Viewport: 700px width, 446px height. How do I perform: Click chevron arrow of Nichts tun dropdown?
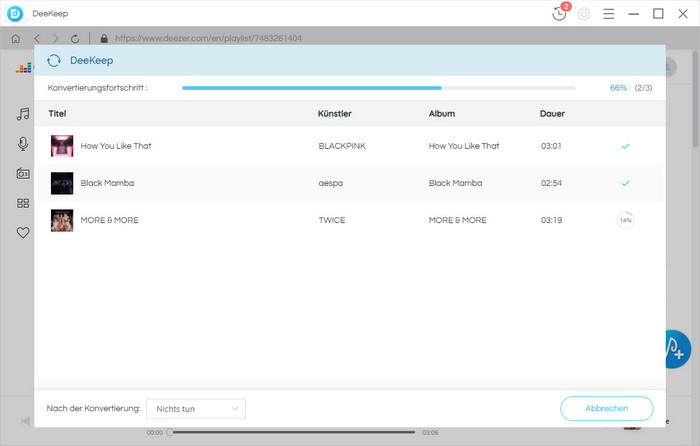[x=235, y=408]
